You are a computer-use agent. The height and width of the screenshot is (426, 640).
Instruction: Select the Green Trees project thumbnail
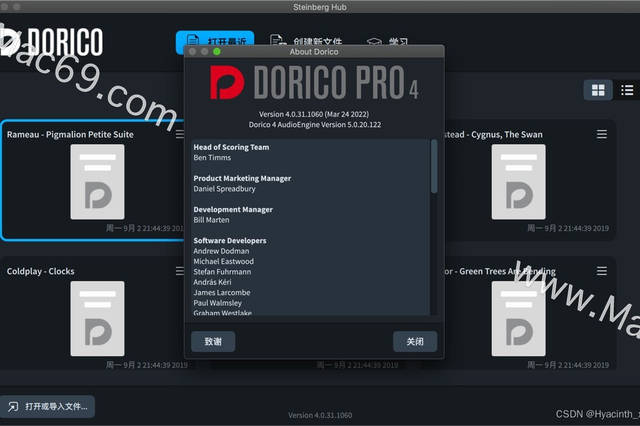[518, 318]
